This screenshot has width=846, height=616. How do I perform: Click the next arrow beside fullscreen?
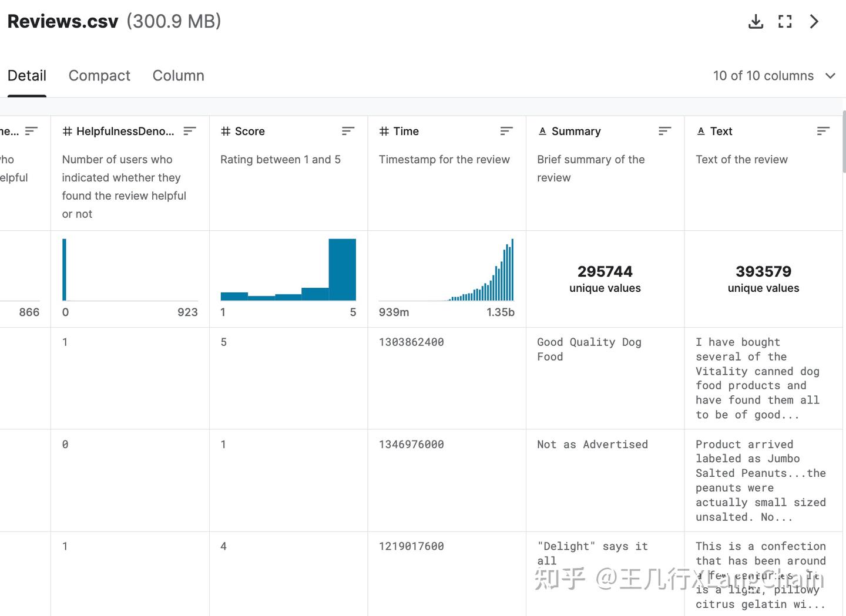click(x=814, y=22)
